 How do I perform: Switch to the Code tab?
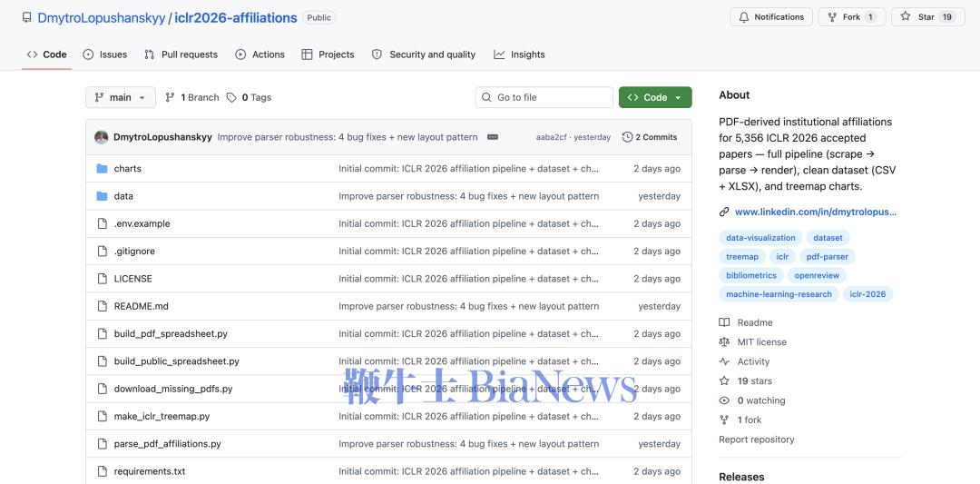pos(47,55)
